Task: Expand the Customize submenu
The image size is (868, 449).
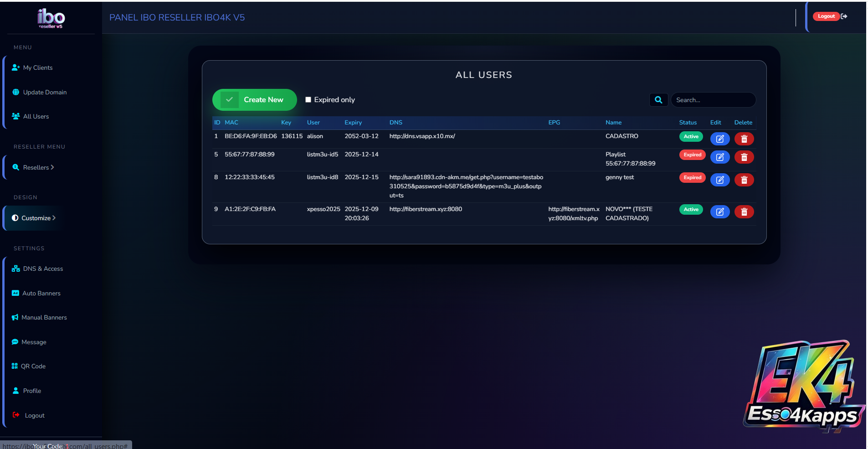Action: pos(38,218)
